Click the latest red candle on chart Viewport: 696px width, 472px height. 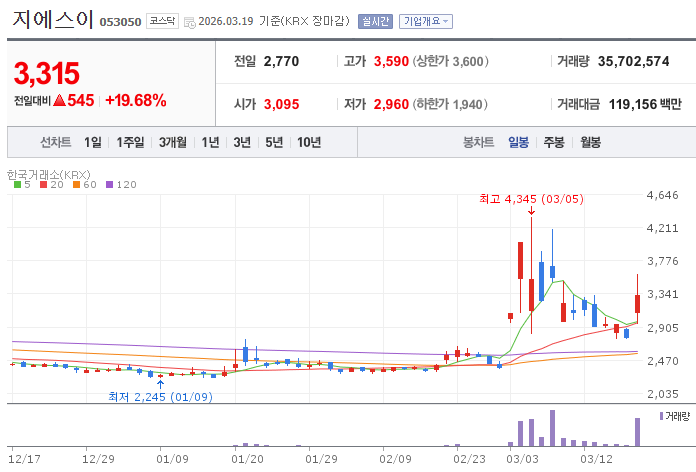[x=637, y=304]
